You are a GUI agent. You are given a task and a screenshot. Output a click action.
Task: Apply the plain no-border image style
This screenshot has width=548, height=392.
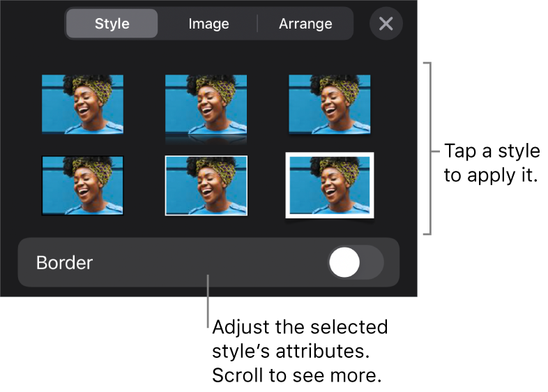coord(82,104)
